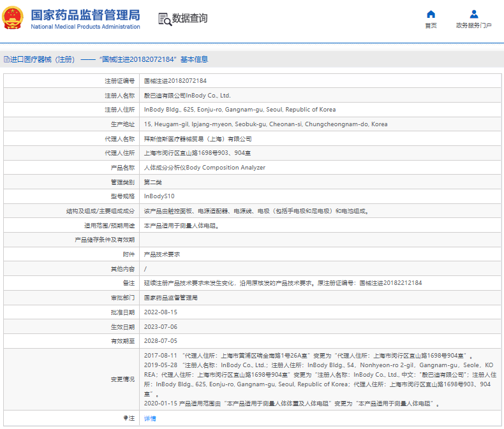The height and width of the screenshot is (429, 504).
Task: Click registrant name 殷巴迪有限公司InBody Co., Ltd.
Action: [x=188, y=96]
